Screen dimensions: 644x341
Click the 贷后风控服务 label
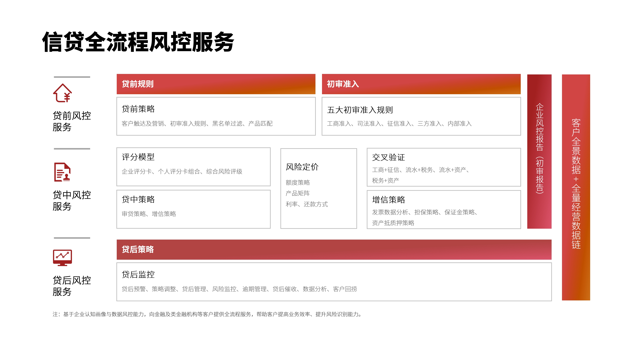72,286
